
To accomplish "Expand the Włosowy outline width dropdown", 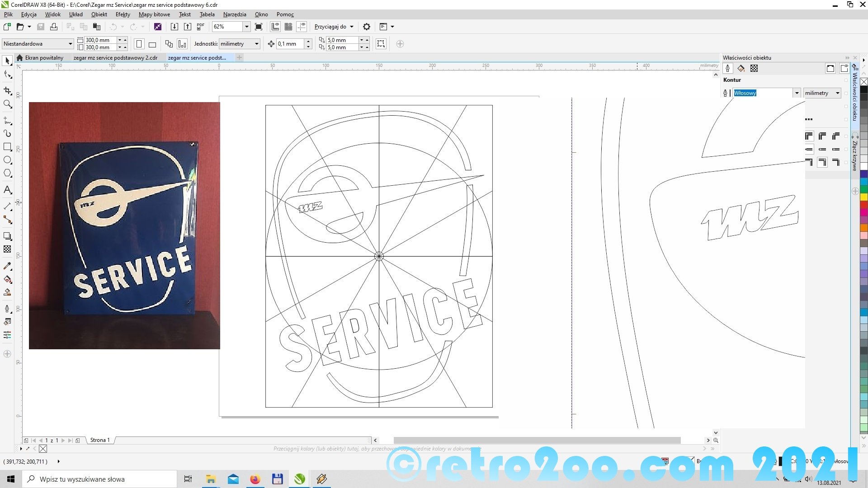I will click(x=797, y=93).
